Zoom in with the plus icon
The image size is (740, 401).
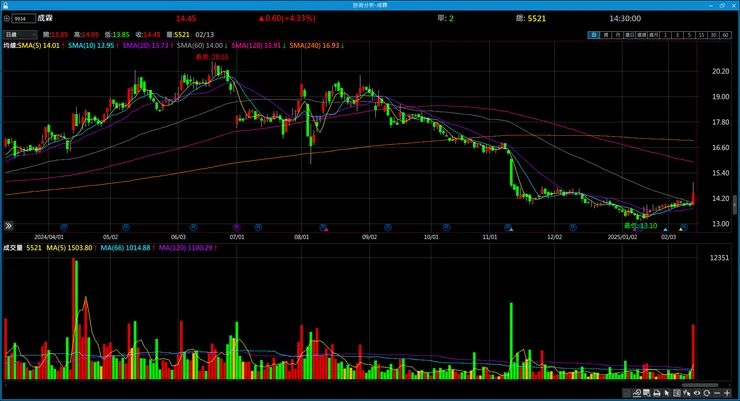coord(727,393)
